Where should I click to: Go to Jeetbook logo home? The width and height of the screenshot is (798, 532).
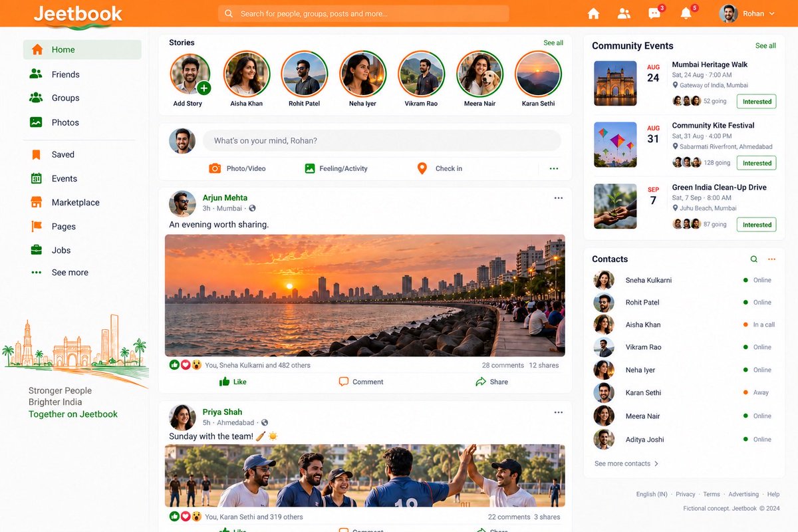pyautogui.click(x=78, y=15)
